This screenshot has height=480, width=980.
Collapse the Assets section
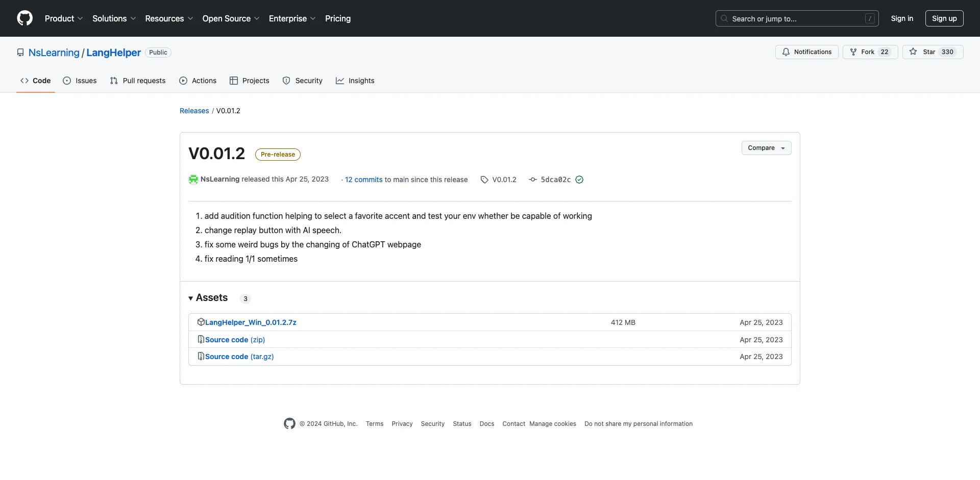[x=208, y=298]
